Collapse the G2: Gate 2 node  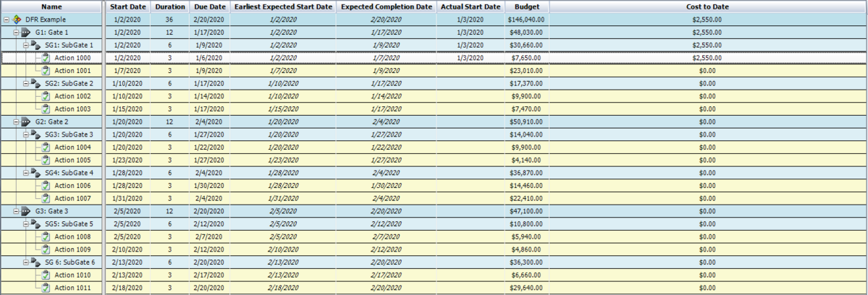[x=16, y=121]
